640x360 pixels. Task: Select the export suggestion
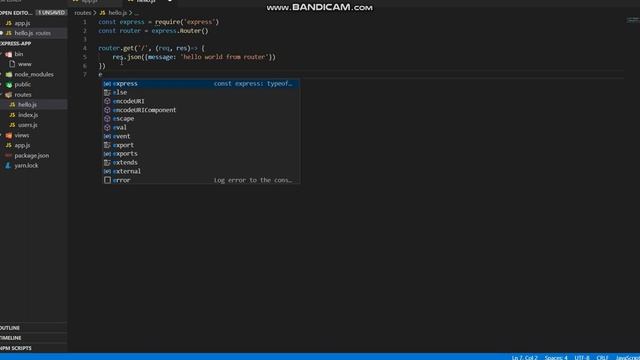(201, 145)
